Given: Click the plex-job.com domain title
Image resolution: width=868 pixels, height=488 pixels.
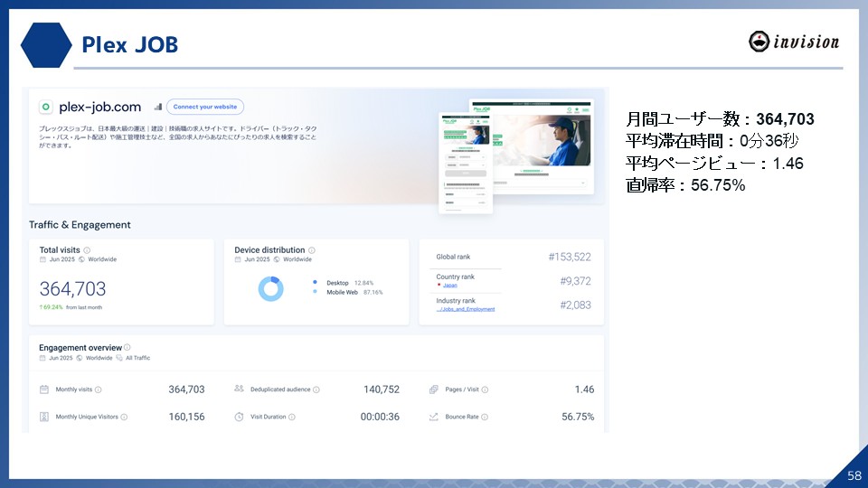Looking at the screenshot, I should point(100,107).
